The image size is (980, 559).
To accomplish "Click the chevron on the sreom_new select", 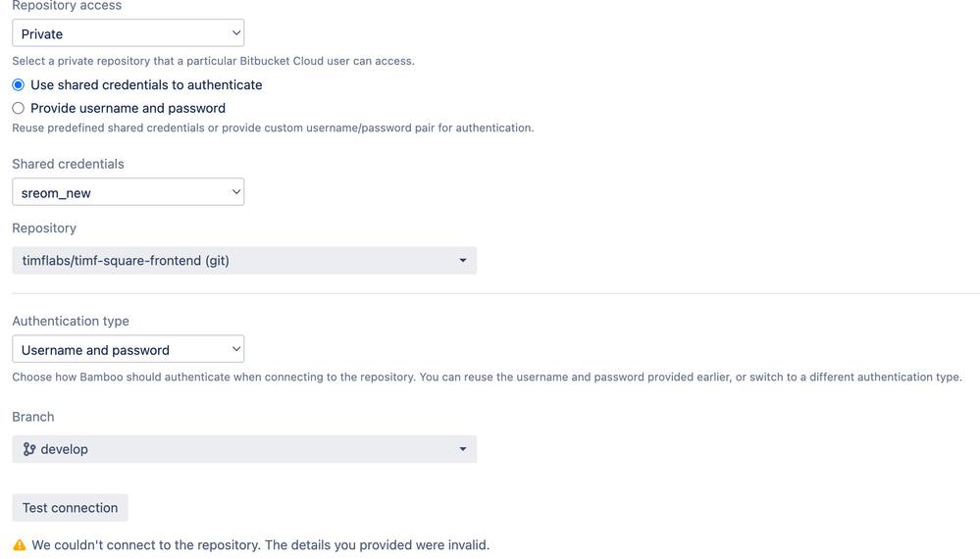I will coord(235,192).
